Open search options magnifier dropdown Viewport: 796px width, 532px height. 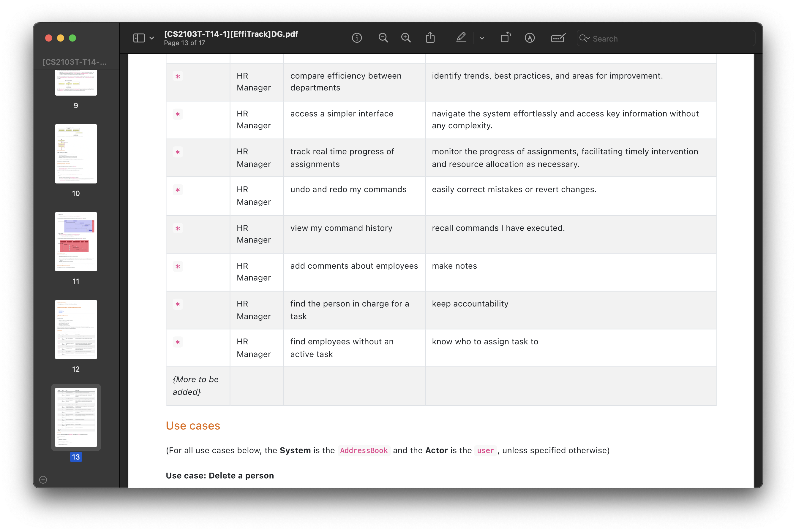(x=585, y=38)
